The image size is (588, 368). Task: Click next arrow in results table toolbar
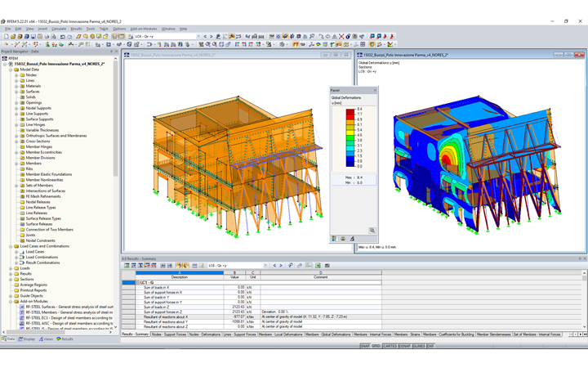coord(281,266)
